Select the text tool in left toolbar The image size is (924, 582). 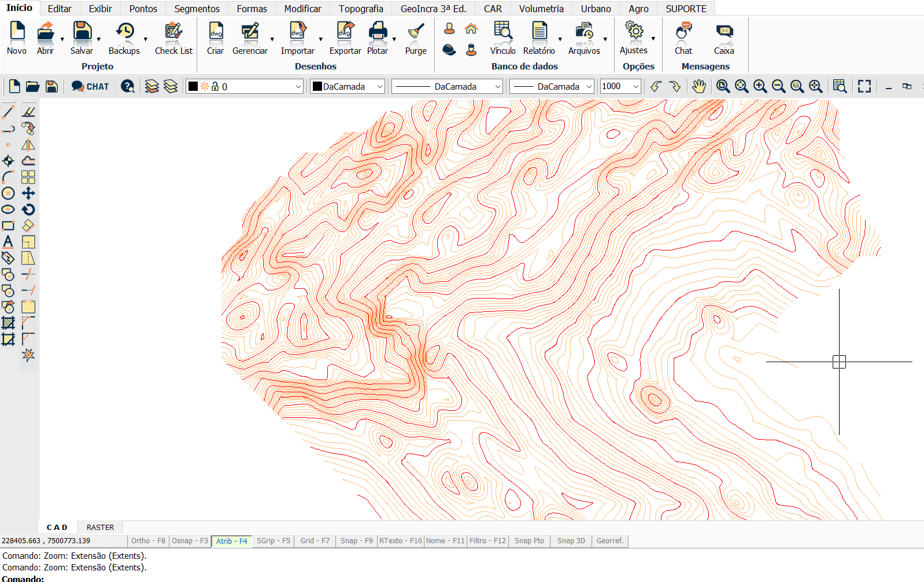coord(8,242)
